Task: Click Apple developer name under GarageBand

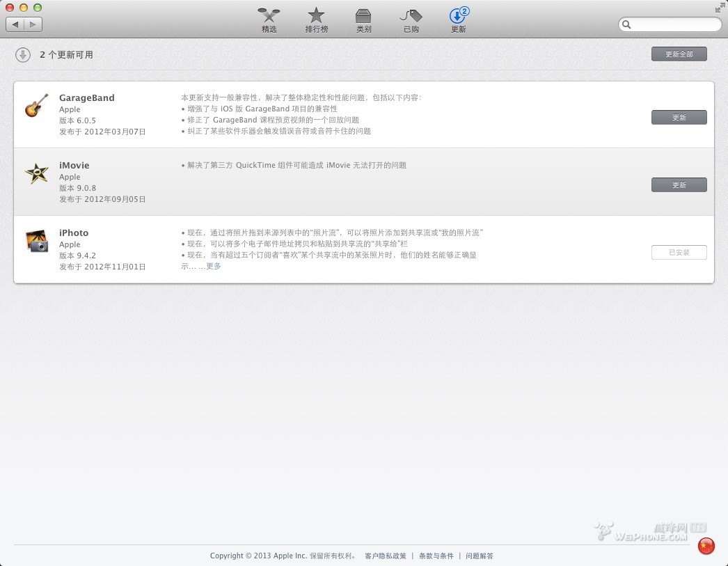Action: coord(70,109)
